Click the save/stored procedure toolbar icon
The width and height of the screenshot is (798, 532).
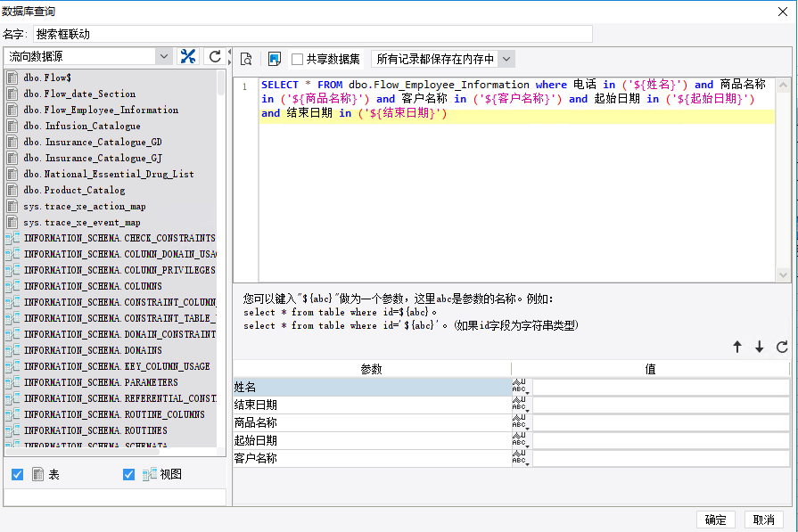point(275,59)
